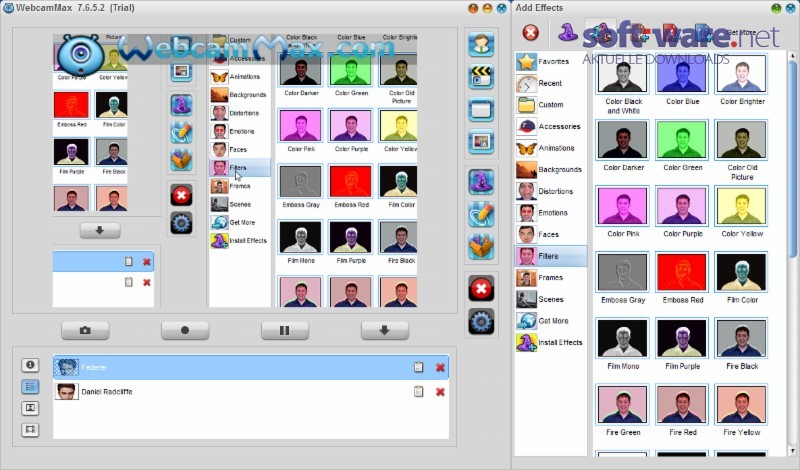The width and height of the screenshot is (800, 470).
Task: Click effects list scrollbar down arrow
Action: tap(792, 451)
